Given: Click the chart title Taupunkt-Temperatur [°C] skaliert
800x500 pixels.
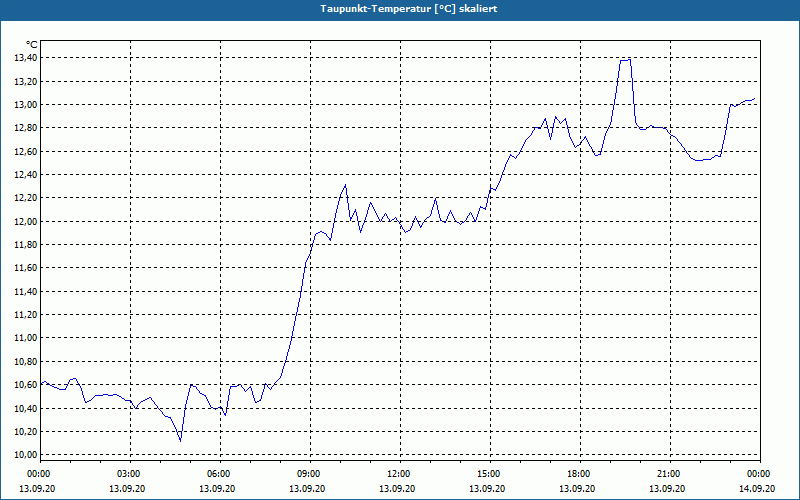Looking at the screenshot, I should point(409,9).
